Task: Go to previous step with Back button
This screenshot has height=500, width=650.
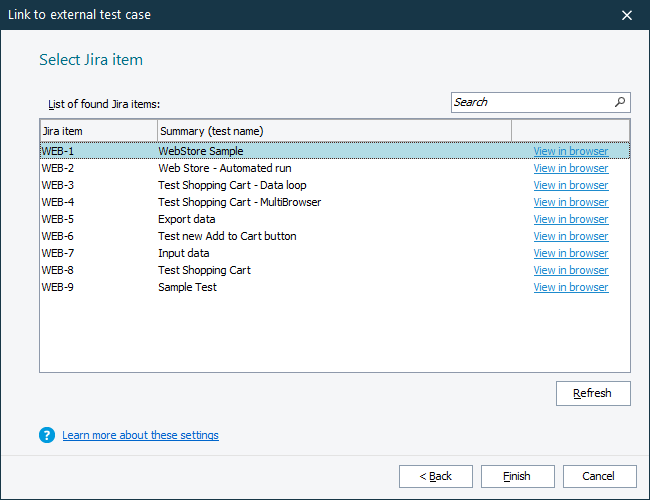Action: [435, 476]
